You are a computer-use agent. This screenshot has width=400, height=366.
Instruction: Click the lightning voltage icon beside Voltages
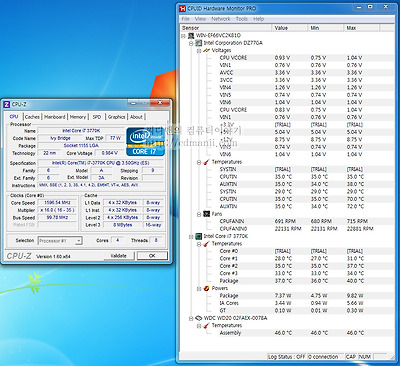click(206, 50)
